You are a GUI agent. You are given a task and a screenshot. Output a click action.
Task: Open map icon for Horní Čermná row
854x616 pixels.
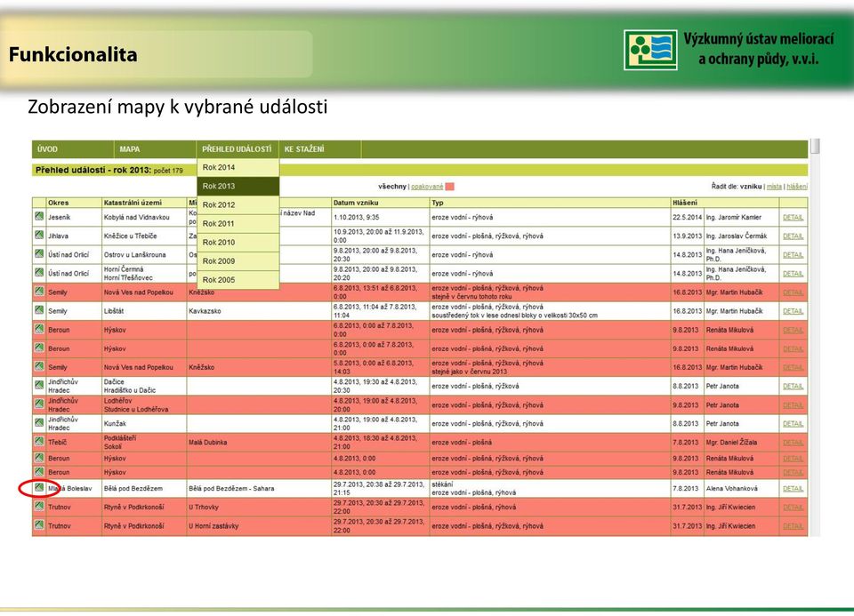tap(39, 272)
